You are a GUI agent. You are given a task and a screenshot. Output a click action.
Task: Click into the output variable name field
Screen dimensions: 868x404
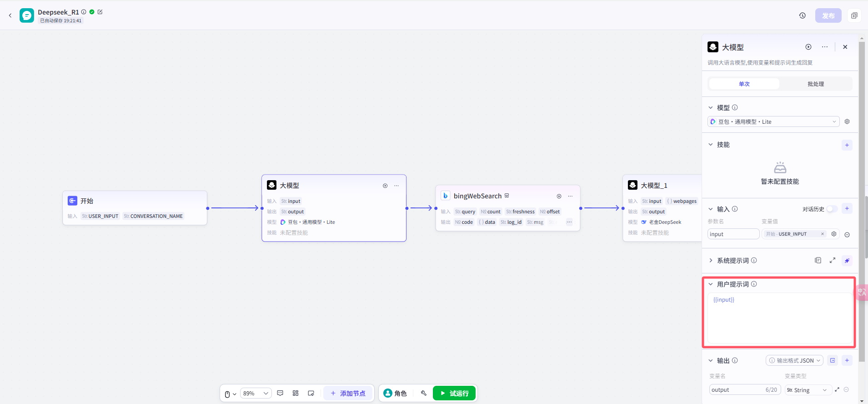pos(745,390)
